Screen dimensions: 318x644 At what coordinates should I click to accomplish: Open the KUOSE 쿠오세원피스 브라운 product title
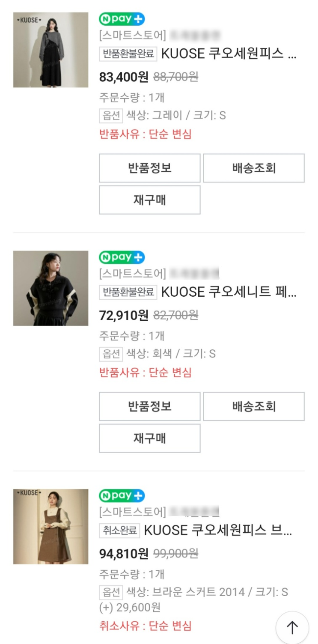point(218,530)
